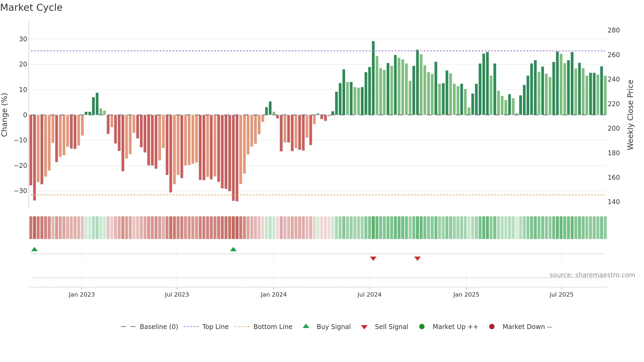Click the Weekly Close Price axis title
Viewport: 644px width, 362px height.
[630, 115]
